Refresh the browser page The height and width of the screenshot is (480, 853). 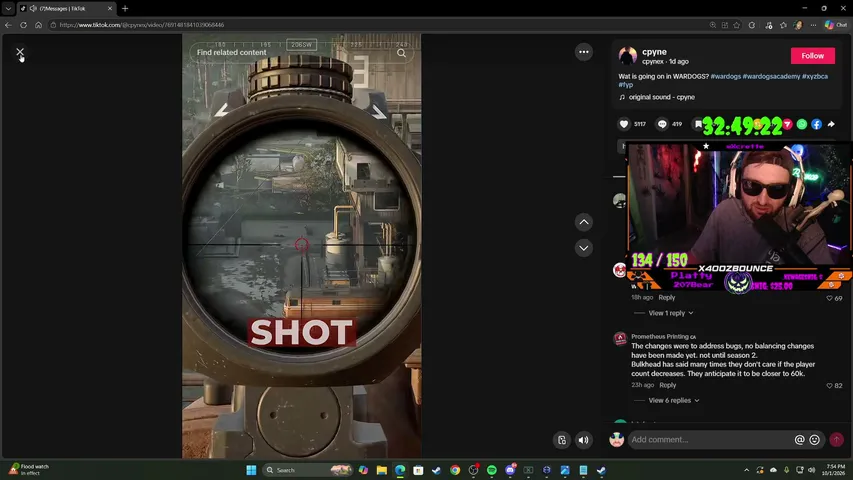click(23, 25)
